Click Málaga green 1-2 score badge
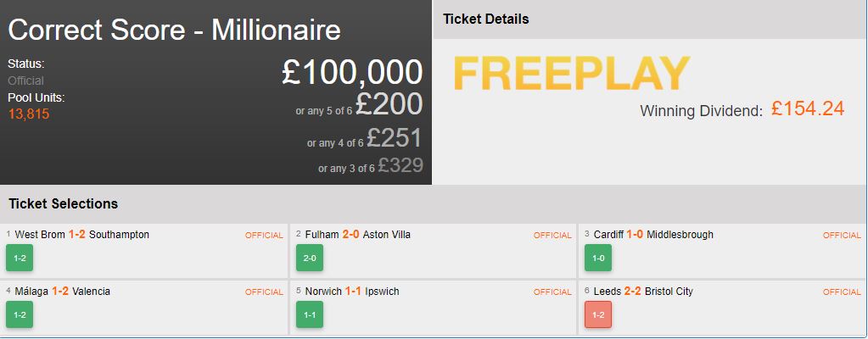This screenshot has width=868, height=339. coord(19,314)
